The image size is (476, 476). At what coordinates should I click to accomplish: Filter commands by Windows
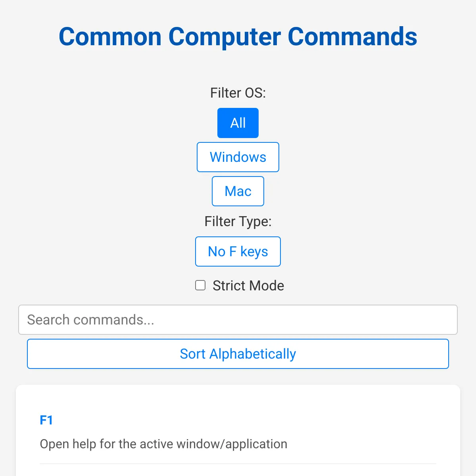(238, 157)
